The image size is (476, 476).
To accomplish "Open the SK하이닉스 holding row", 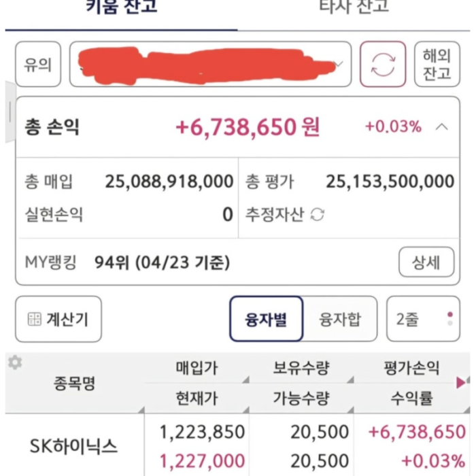I will (238, 445).
